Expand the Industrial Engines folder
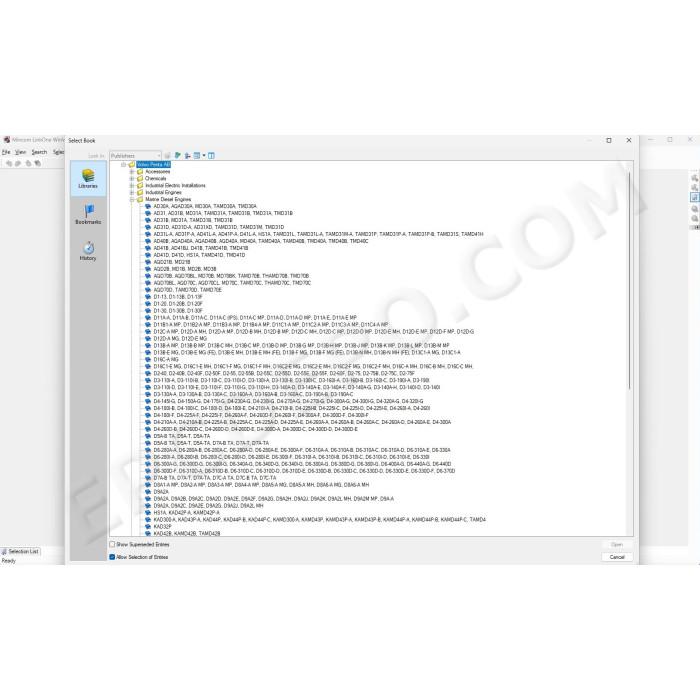 pyautogui.click(x=132, y=192)
